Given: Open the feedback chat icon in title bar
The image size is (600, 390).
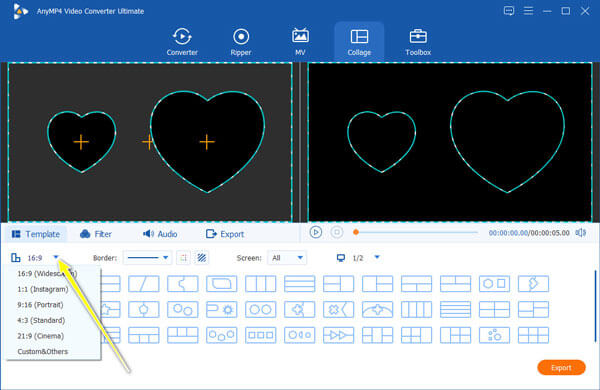Looking at the screenshot, I should [509, 11].
